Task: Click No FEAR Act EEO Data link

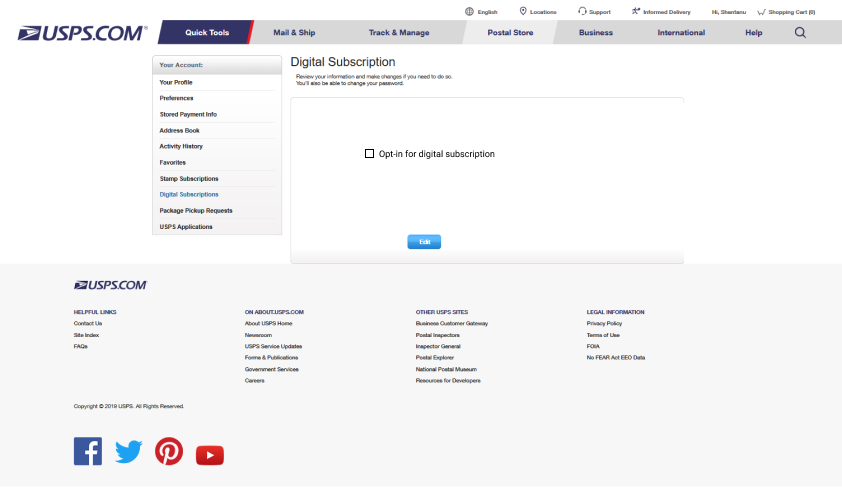Action: click(616, 358)
